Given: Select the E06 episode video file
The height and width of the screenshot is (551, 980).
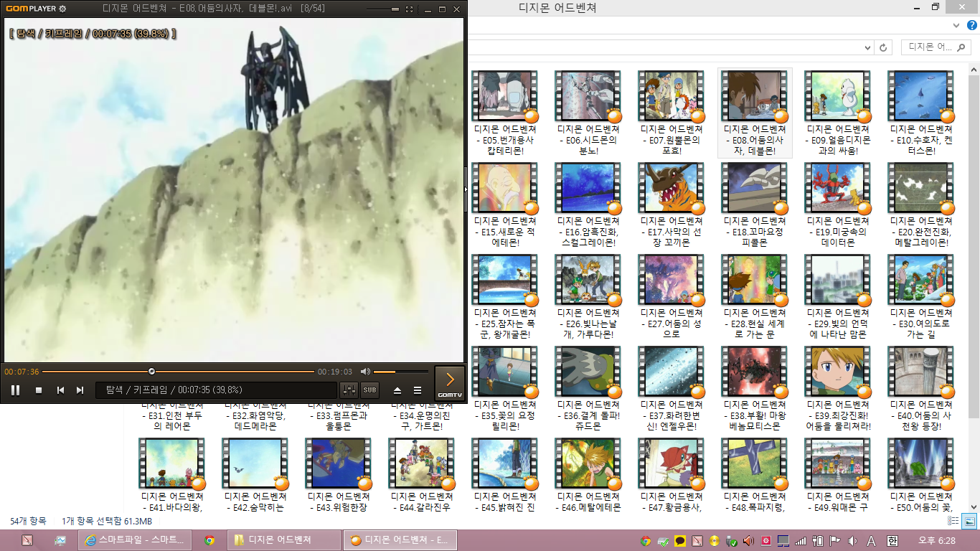Looking at the screenshot, I should [588, 113].
